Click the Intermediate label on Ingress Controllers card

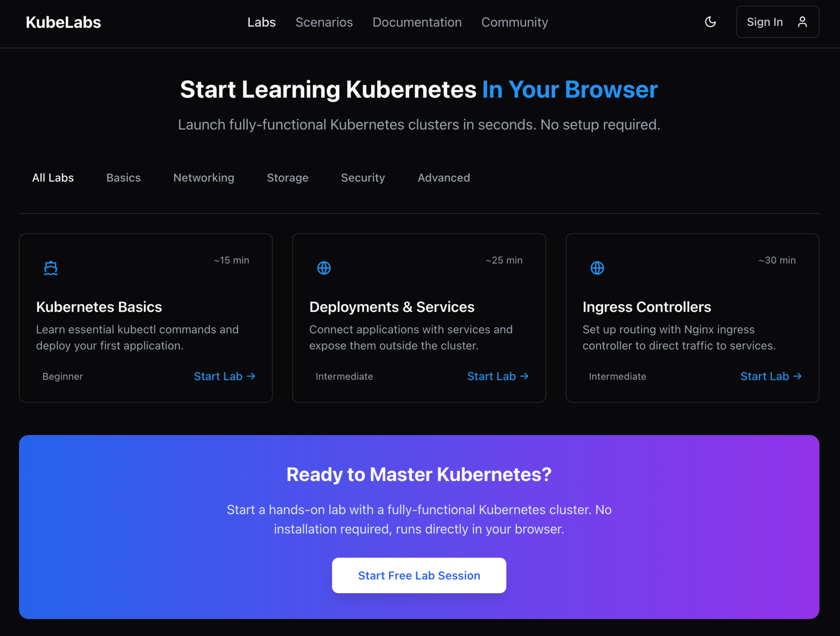(617, 376)
